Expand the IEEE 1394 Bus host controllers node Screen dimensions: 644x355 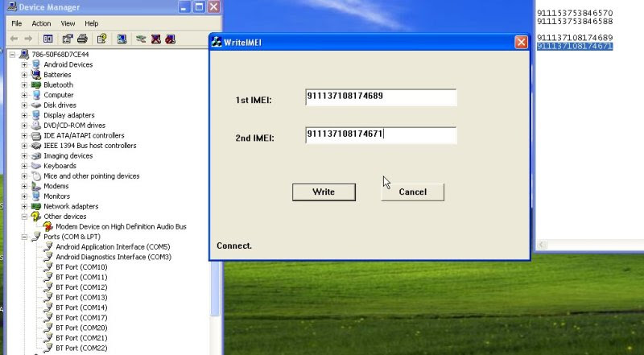click(x=24, y=146)
